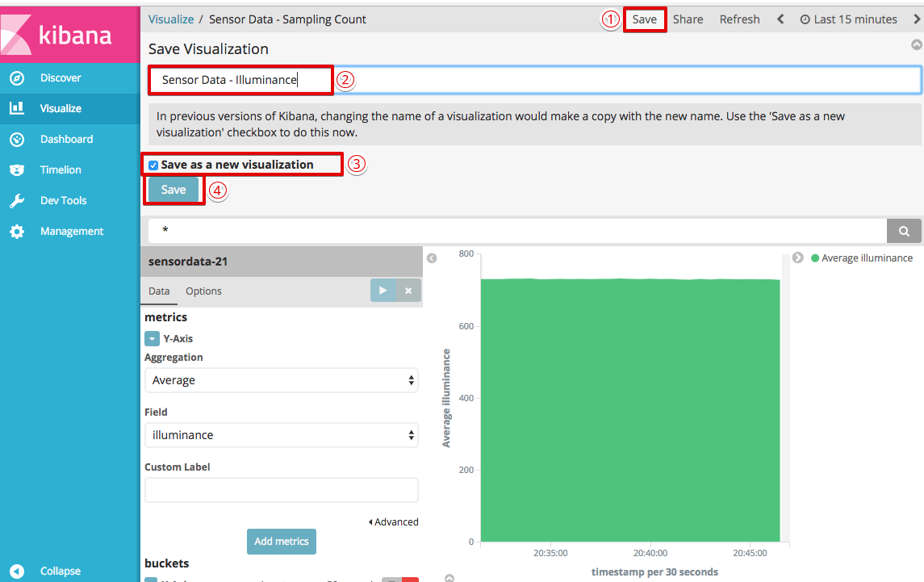Click the green area chart
The image size is (924, 582).
tap(630, 410)
